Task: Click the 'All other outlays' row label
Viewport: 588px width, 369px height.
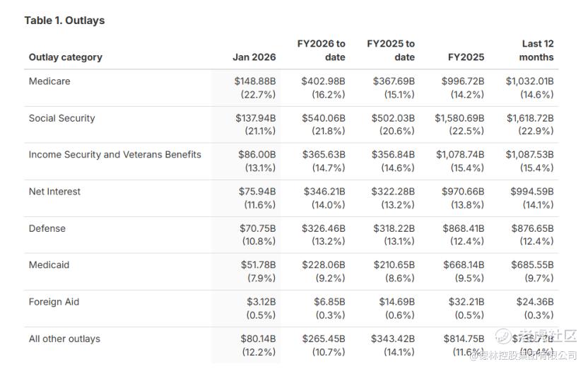Action: pos(64,339)
